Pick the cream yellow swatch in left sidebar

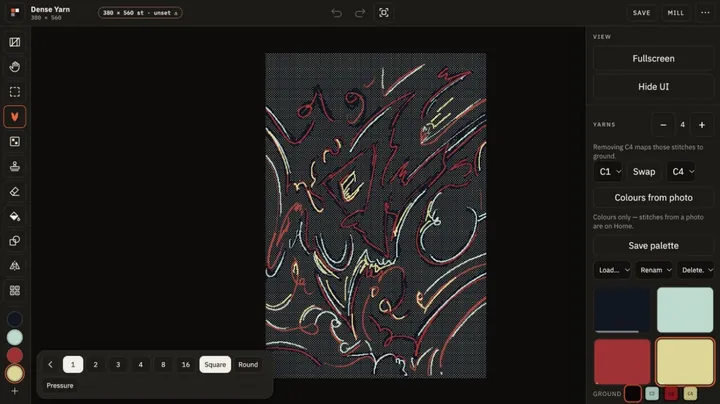(x=15, y=374)
